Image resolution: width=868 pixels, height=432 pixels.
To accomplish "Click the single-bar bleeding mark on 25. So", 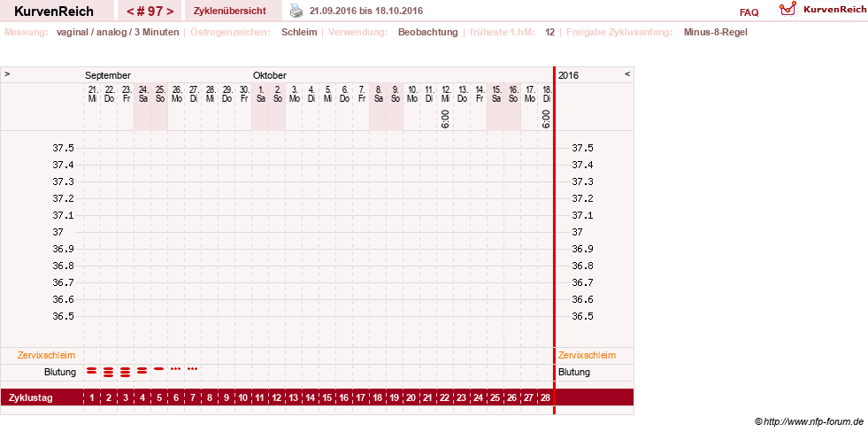I will [x=159, y=368].
